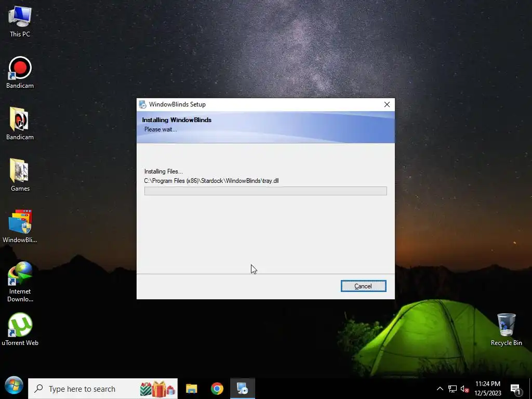The image size is (532, 399).
Task: Click the 'Installing Files...' status text
Action: tap(164, 171)
